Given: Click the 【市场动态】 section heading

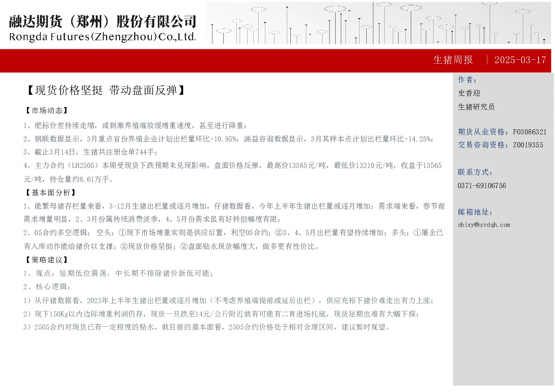Looking at the screenshot, I should click(47, 110).
